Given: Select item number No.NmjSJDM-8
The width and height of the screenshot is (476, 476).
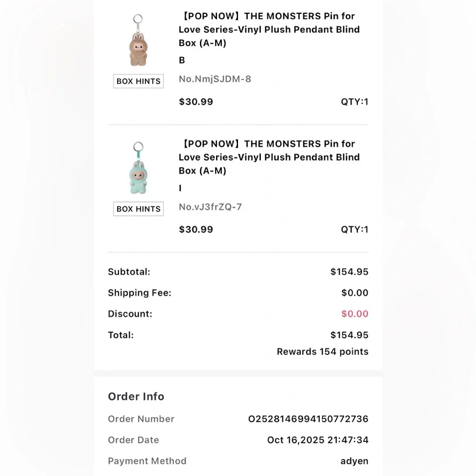Looking at the screenshot, I should coord(215,79).
